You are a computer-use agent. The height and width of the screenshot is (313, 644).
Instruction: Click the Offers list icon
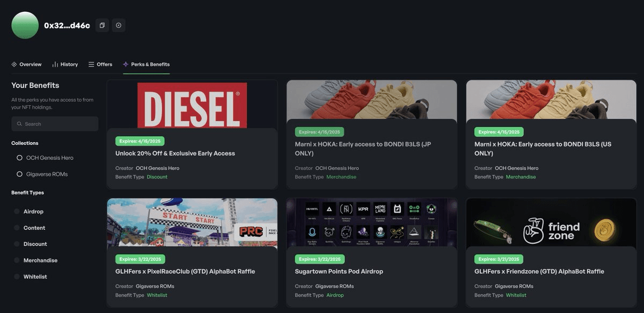coord(91,64)
